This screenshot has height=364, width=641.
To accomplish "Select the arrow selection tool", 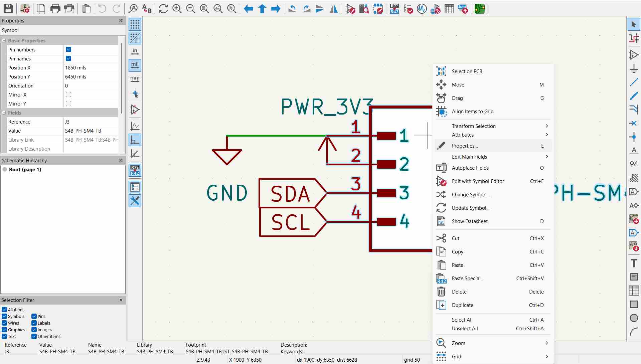I will 633,24.
